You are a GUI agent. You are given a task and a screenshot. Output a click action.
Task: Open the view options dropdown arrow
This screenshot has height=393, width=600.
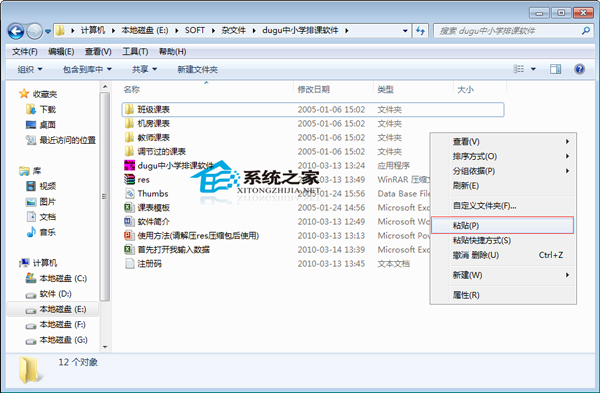tap(533, 69)
